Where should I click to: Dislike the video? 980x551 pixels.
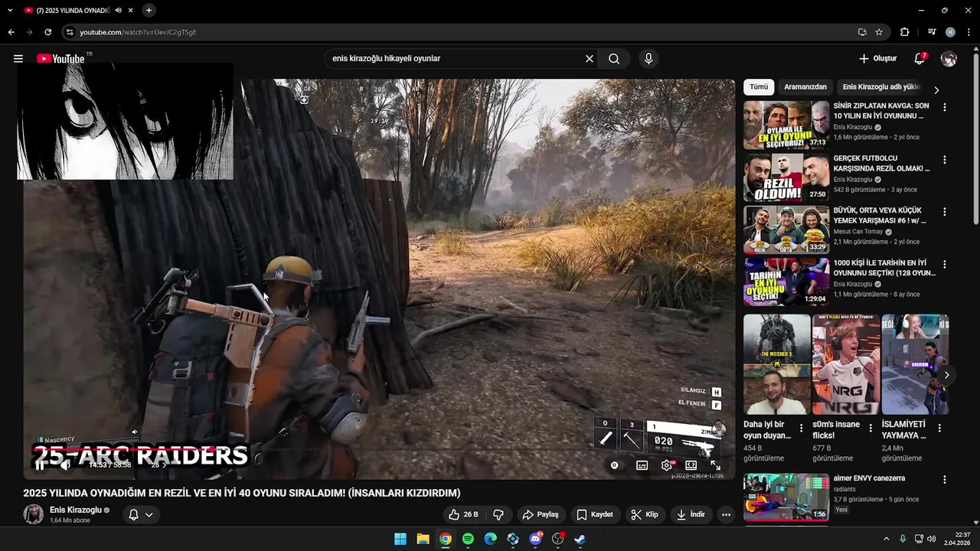[498, 514]
